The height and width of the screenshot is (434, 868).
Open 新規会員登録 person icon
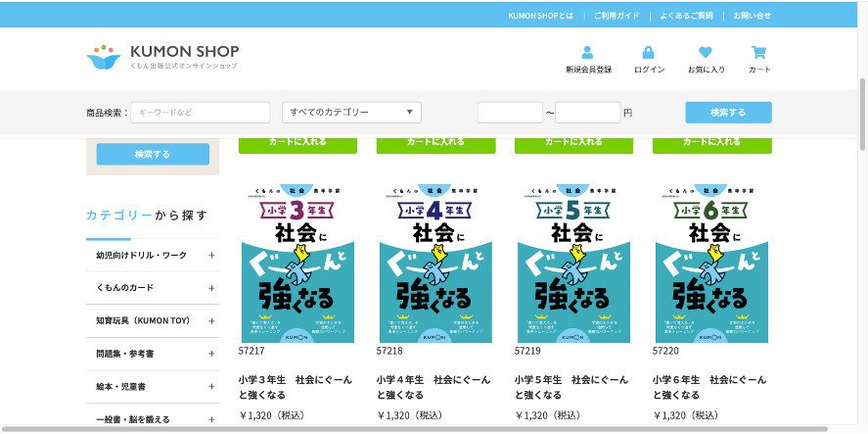(587, 53)
